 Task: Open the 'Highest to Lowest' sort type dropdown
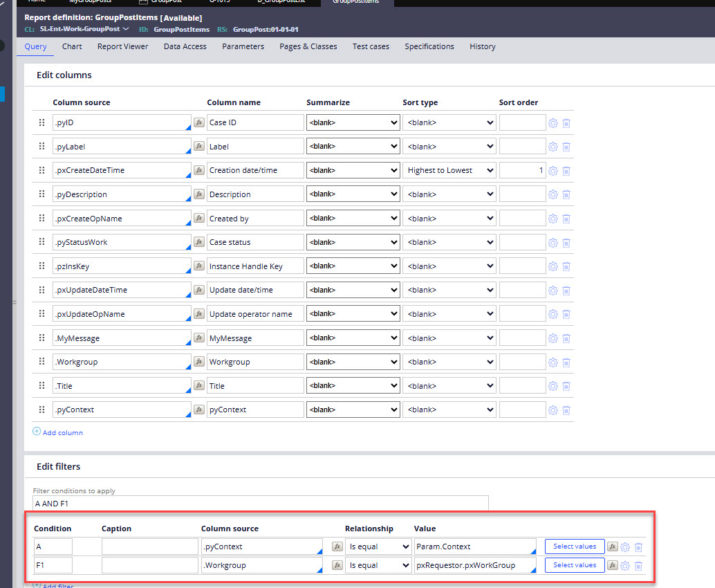(450, 170)
